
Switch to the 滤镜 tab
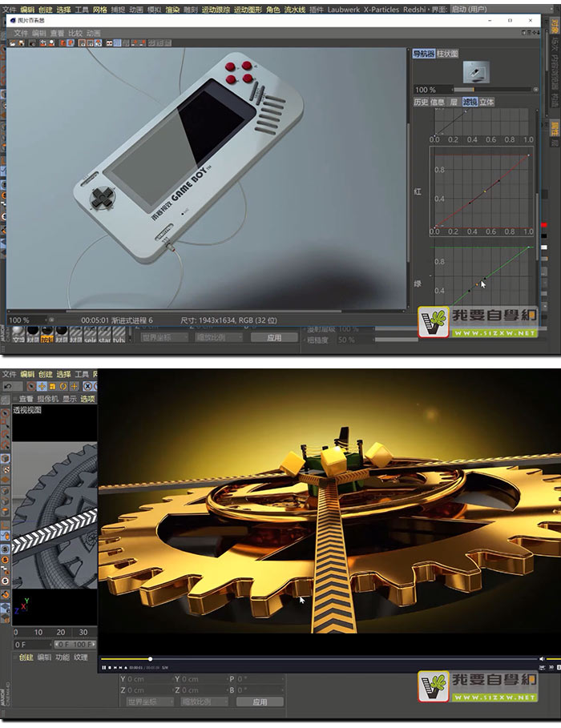pyautogui.click(x=470, y=102)
